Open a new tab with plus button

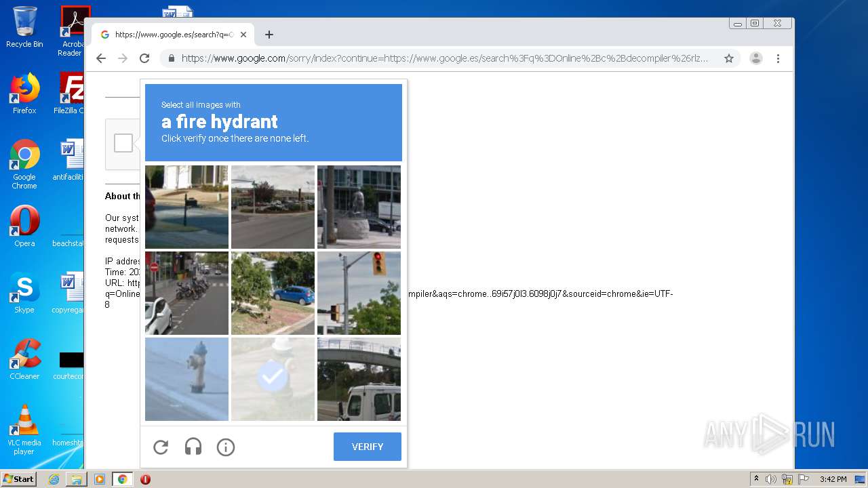pyautogui.click(x=269, y=35)
